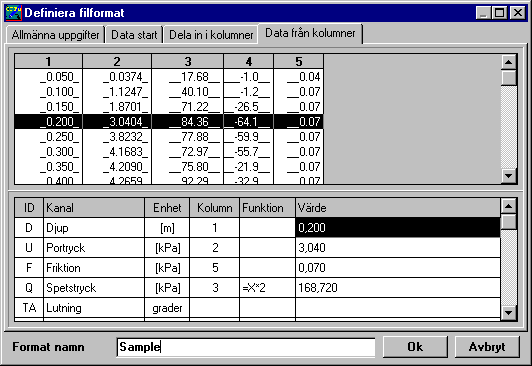The image size is (532, 366).
Task: Select the highlighted cell __84.36__
Action: pyautogui.click(x=188, y=121)
